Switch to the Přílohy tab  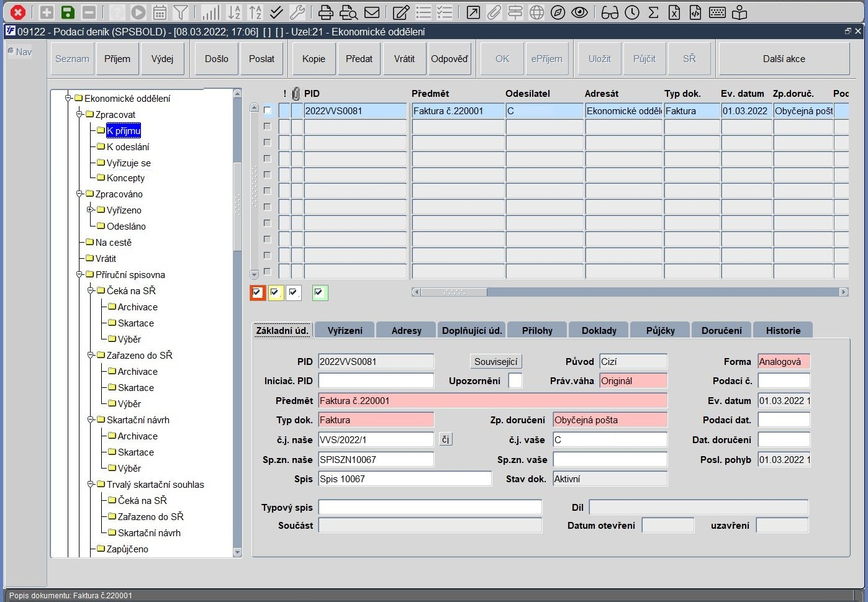(x=537, y=330)
